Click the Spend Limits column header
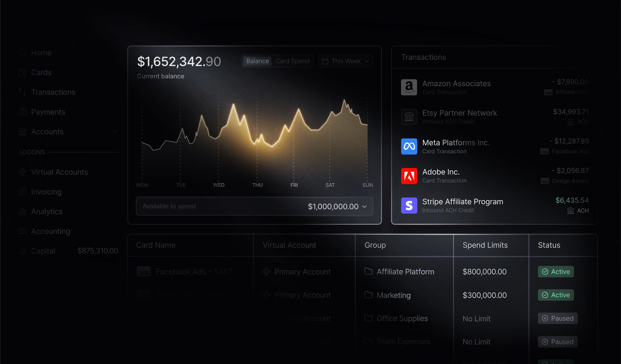 [485, 245]
